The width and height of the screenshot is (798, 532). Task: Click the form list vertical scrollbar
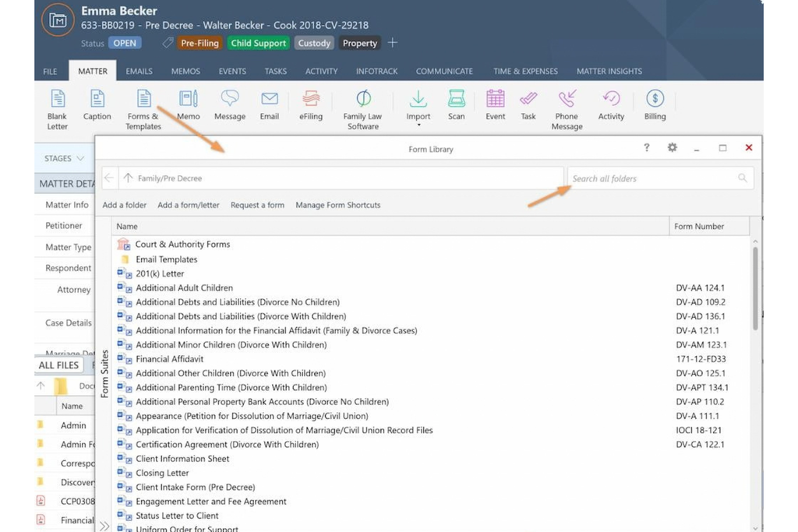click(755, 288)
